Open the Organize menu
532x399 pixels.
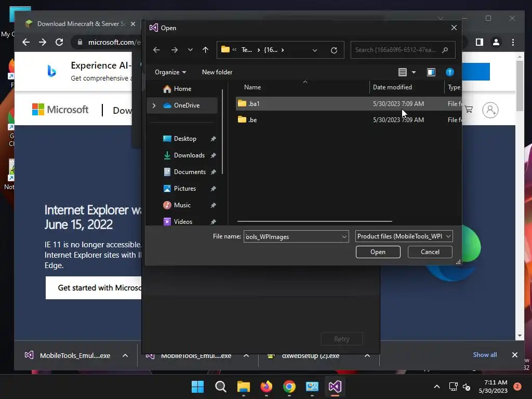170,72
